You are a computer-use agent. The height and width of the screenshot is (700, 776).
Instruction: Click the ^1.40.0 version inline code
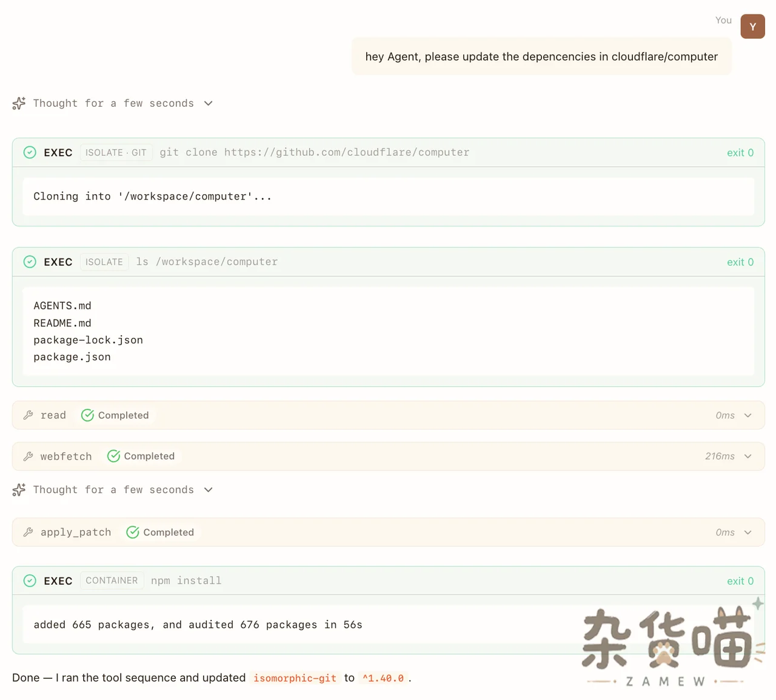383,678
